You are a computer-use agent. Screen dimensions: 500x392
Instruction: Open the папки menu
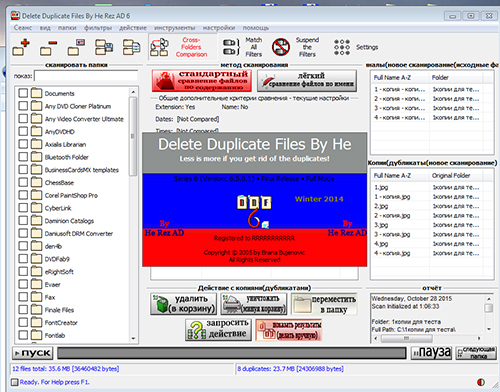click(x=67, y=28)
